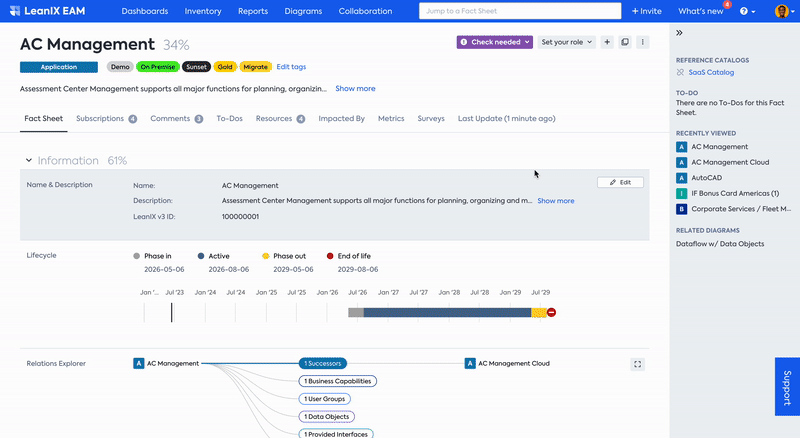Click the plus add icon button
Image resolution: width=800 pixels, height=438 pixels.
click(x=607, y=42)
